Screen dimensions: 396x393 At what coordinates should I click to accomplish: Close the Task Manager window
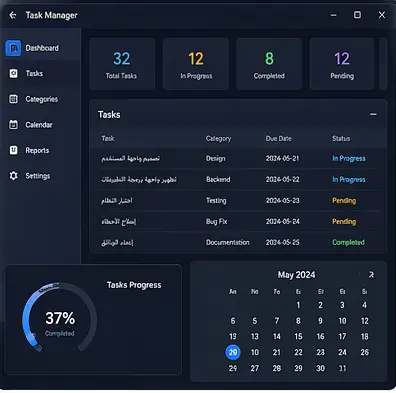[x=382, y=15]
